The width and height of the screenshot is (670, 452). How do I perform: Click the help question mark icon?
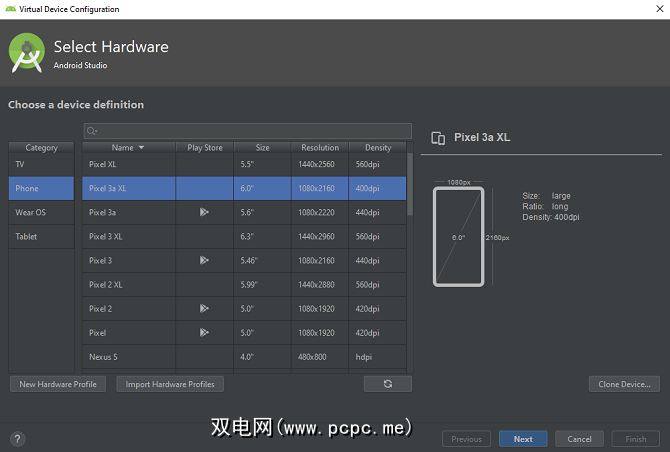(18, 439)
